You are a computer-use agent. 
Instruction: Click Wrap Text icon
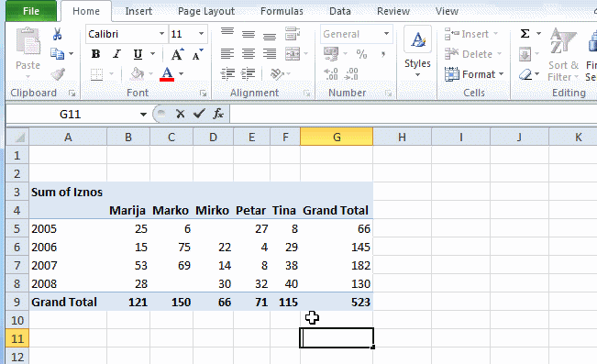(x=293, y=34)
